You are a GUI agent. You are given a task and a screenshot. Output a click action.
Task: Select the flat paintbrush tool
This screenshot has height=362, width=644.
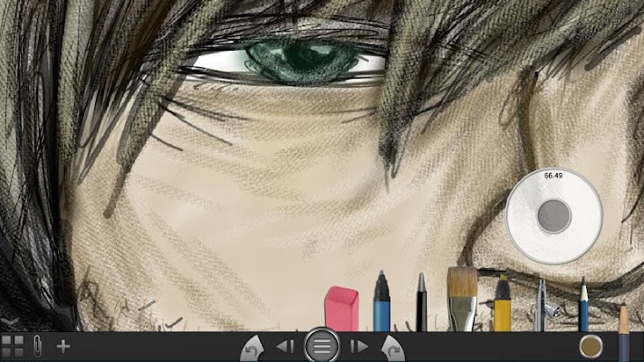[463, 300]
